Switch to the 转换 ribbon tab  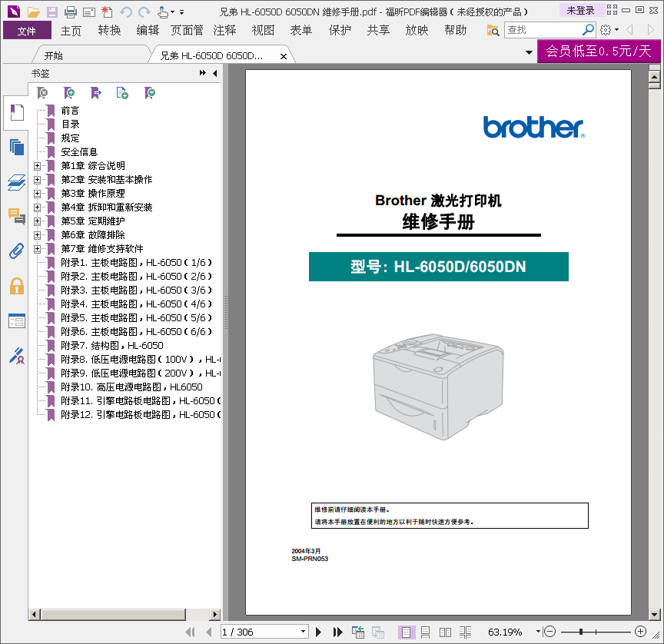click(109, 31)
